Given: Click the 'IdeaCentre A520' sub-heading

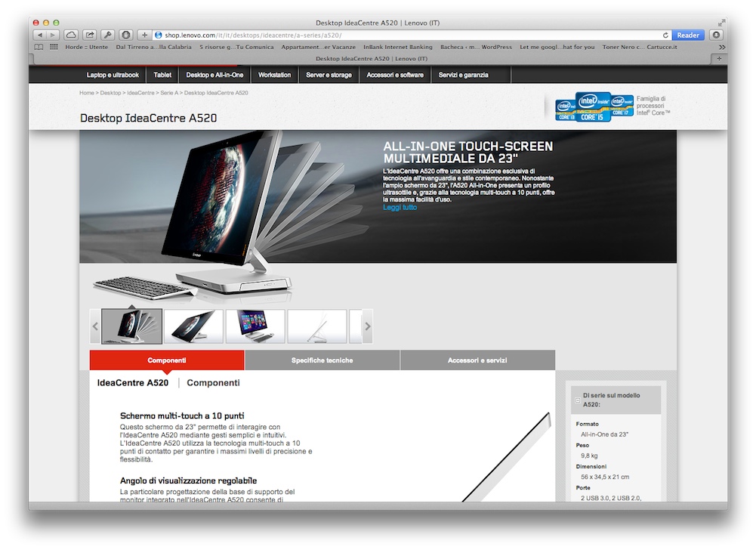Looking at the screenshot, I should tap(133, 382).
